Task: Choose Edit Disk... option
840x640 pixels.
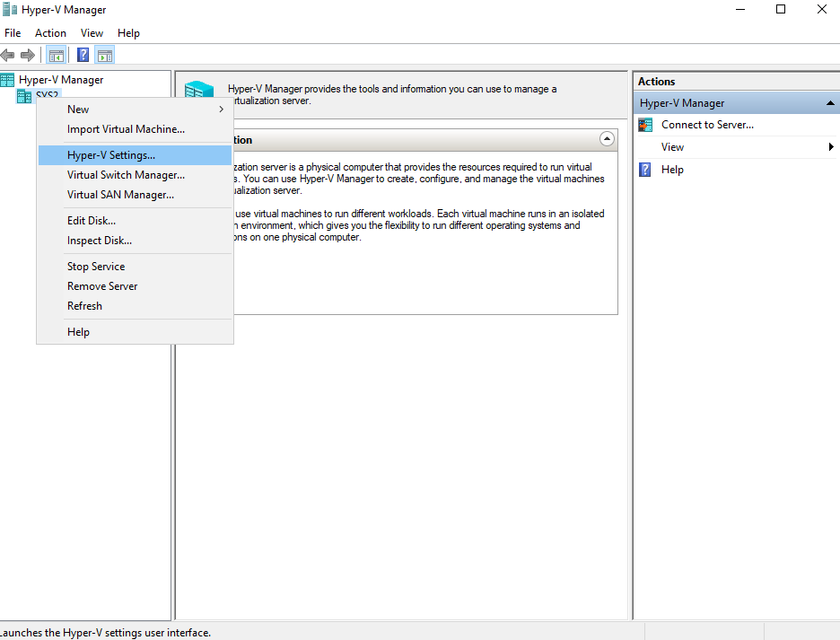Action: (135, 220)
